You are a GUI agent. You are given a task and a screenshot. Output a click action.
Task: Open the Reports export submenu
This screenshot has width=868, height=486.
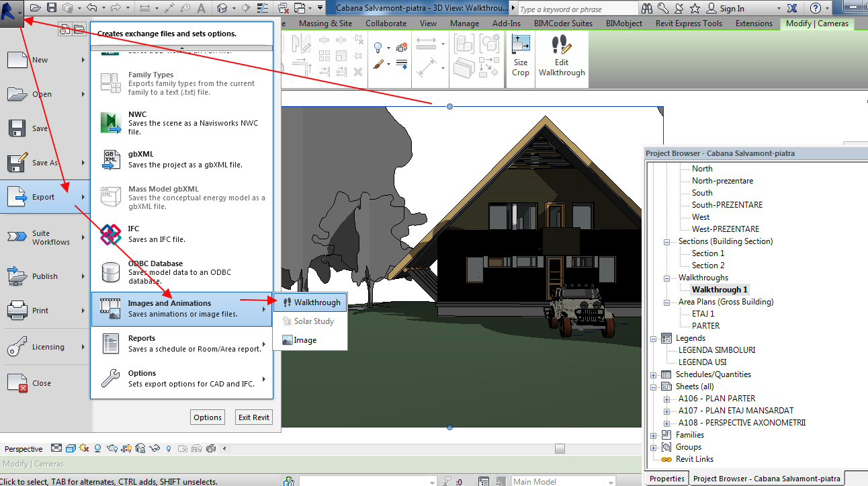pyautogui.click(x=182, y=343)
